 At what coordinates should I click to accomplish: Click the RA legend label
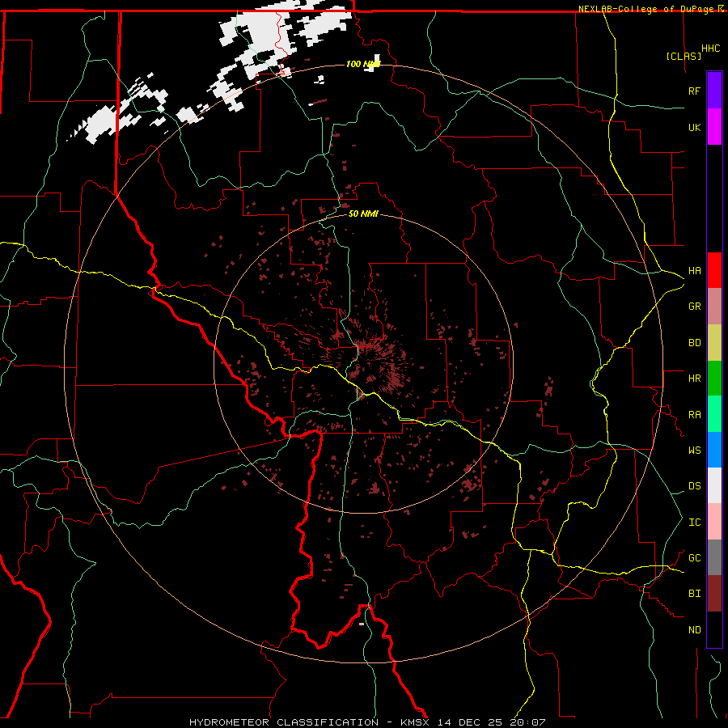pyautogui.click(x=694, y=415)
